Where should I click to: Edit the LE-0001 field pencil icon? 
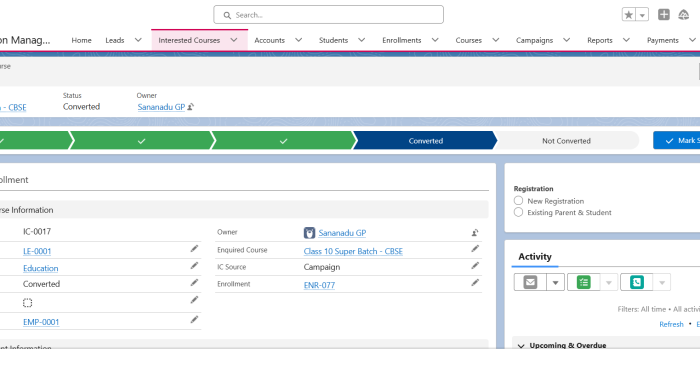pyautogui.click(x=194, y=249)
